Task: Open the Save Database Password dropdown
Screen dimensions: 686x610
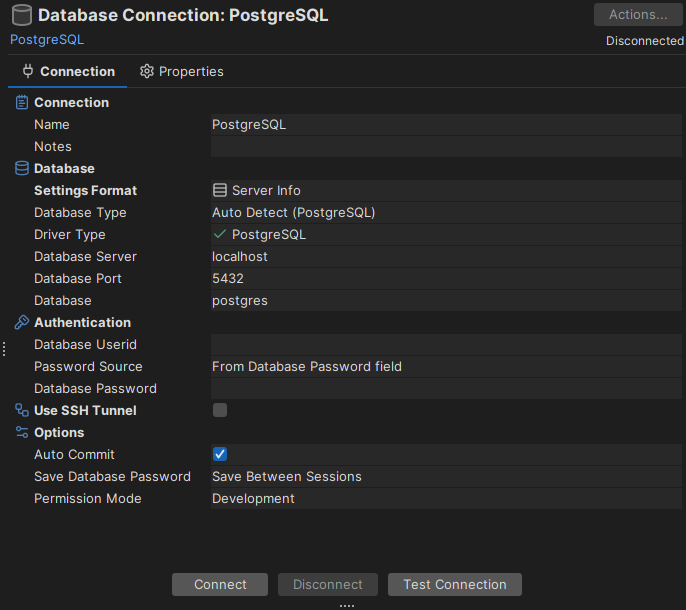Action: (446, 477)
